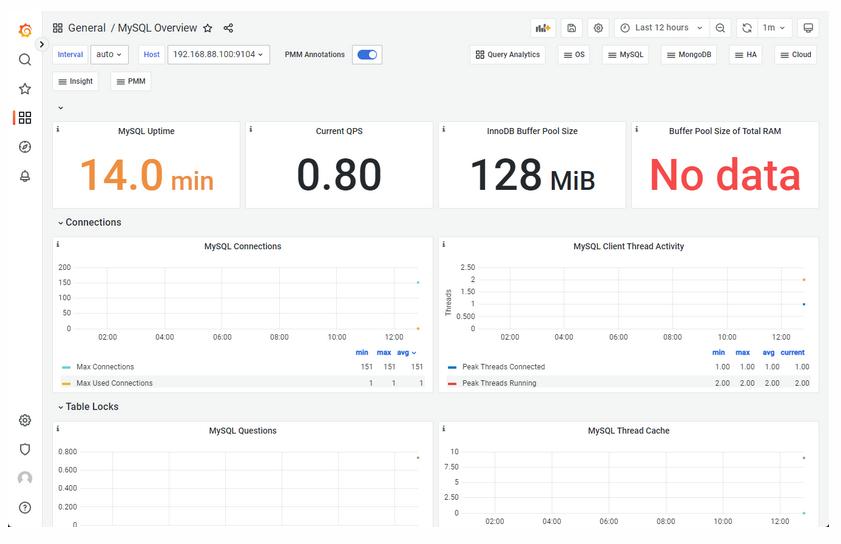The width and height of the screenshot is (841, 544).
Task: Refresh the dashboard now
Action: click(747, 28)
